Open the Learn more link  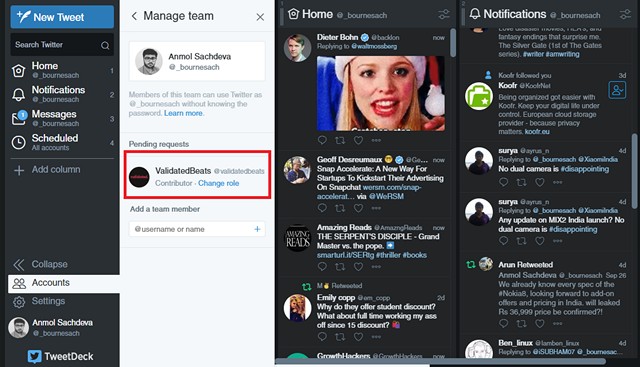(x=183, y=113)
